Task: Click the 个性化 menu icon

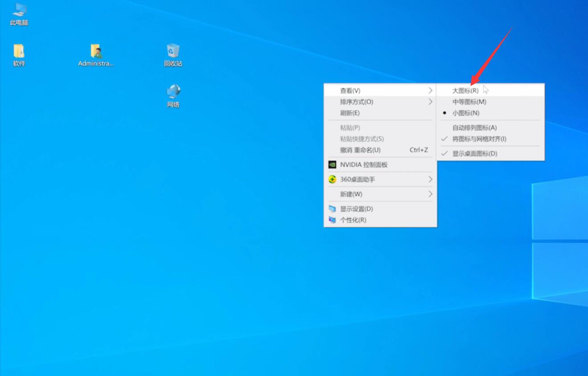Action: 332,220
